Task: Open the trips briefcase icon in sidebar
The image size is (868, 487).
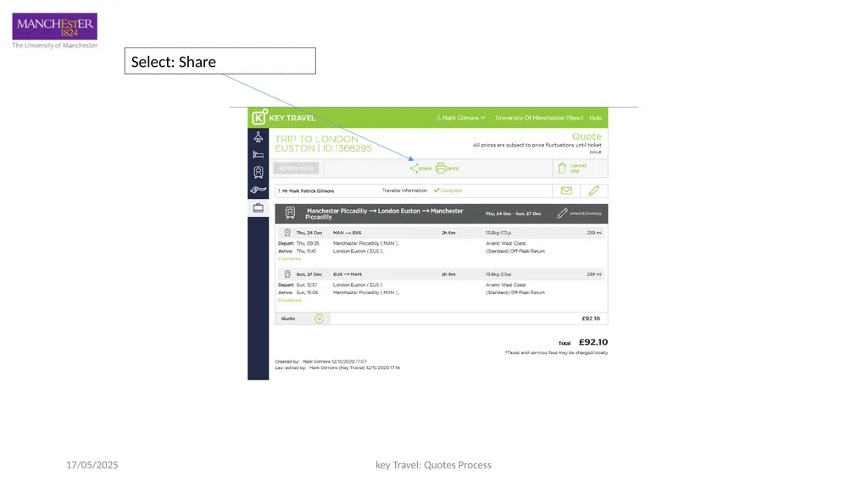Action: tap(258, 208)
